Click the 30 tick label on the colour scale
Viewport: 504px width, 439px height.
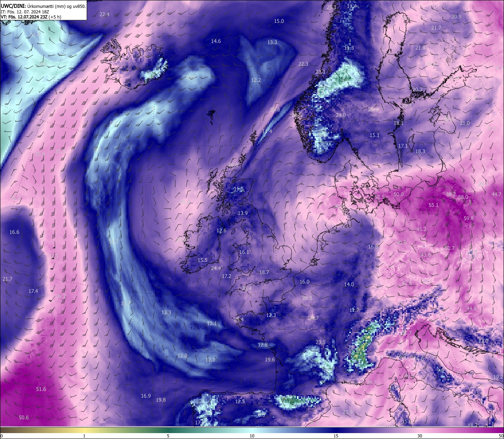pyautogui.click(x=420, y=436)
